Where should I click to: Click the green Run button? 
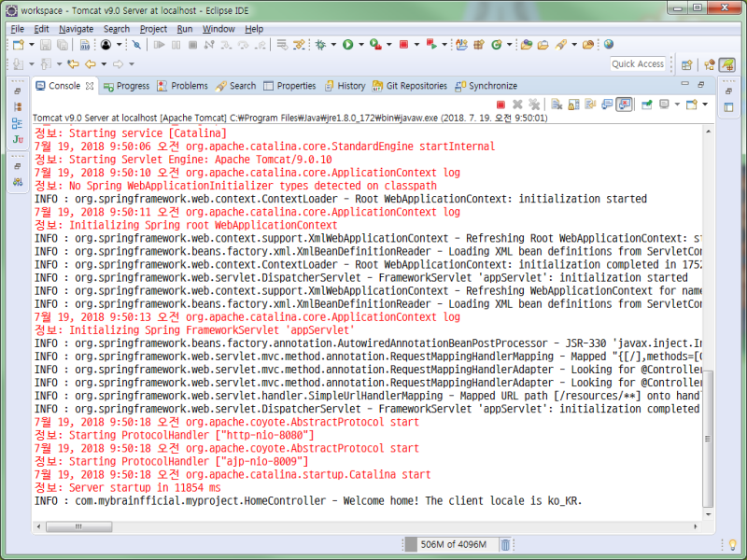click(348, 45)
